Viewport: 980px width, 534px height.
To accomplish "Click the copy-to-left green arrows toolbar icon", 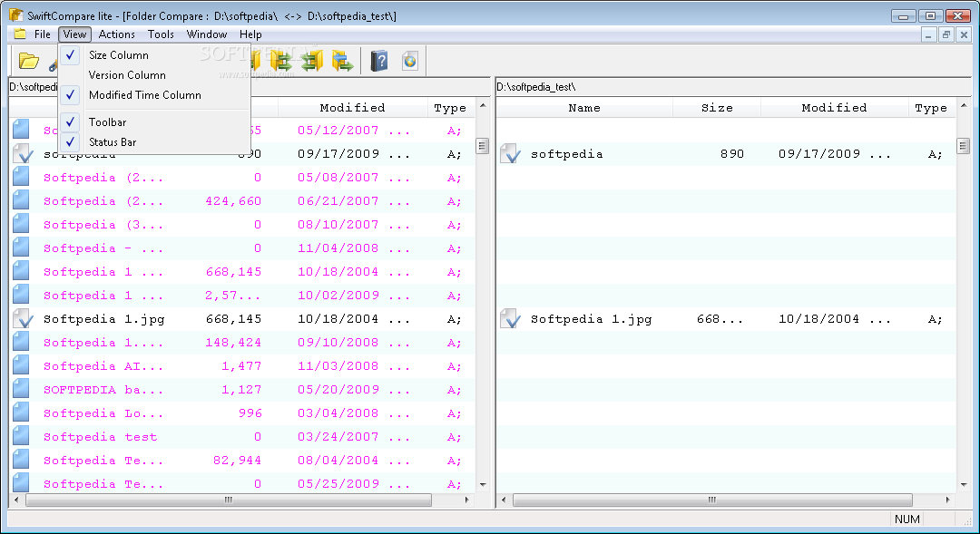I will click(312, 62).
